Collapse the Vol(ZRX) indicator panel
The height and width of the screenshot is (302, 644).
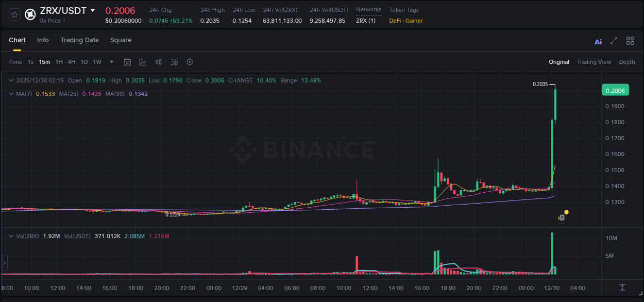[x=11, y=235]
